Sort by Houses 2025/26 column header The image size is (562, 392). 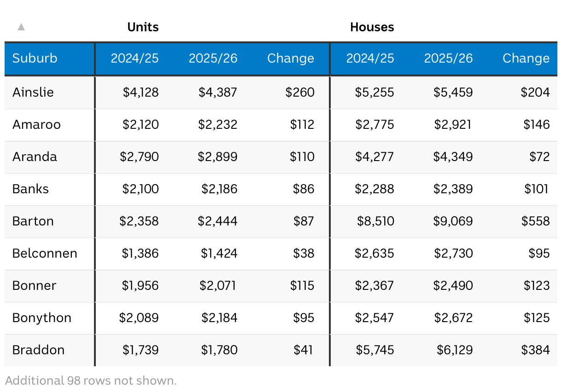(x=448, y=58)
